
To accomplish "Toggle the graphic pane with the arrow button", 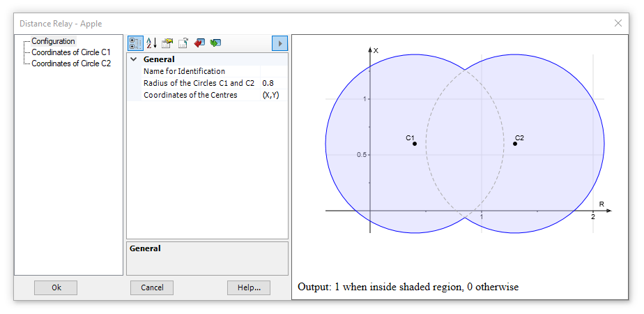I will (x=279, y=43).
